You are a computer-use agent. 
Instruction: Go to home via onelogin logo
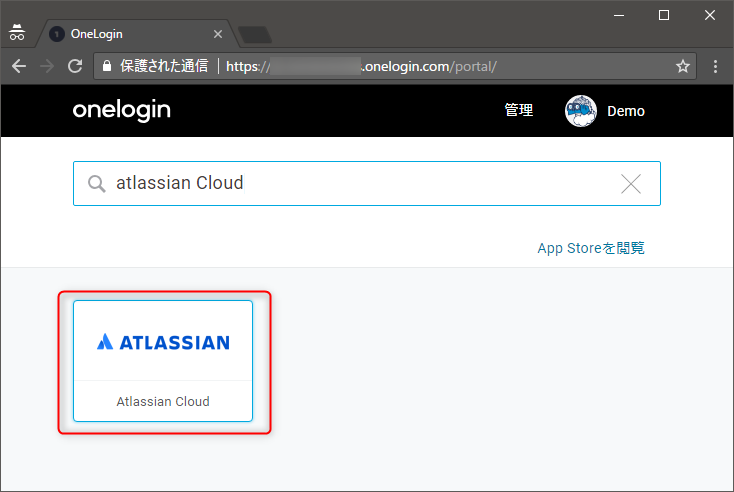click(122, 110)
